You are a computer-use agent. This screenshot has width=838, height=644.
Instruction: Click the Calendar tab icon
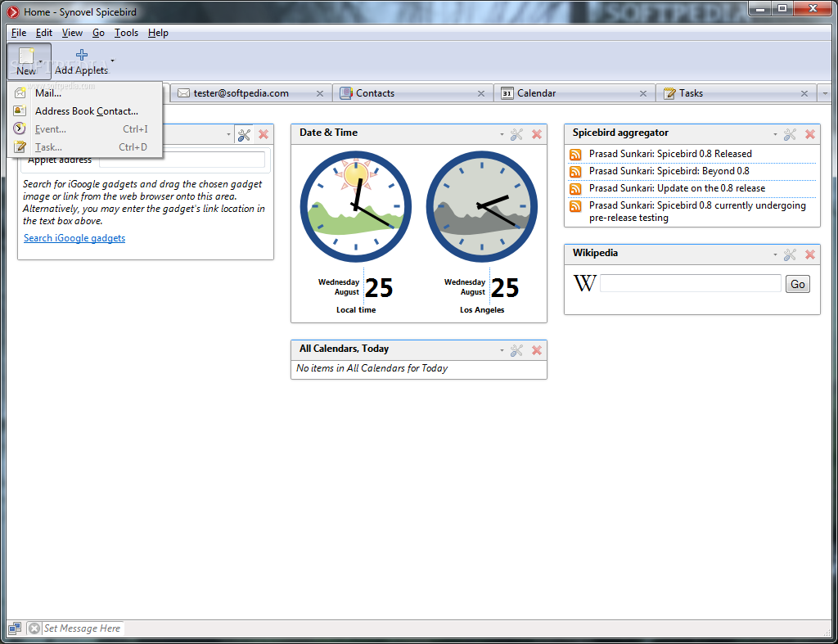click(507, 93)
